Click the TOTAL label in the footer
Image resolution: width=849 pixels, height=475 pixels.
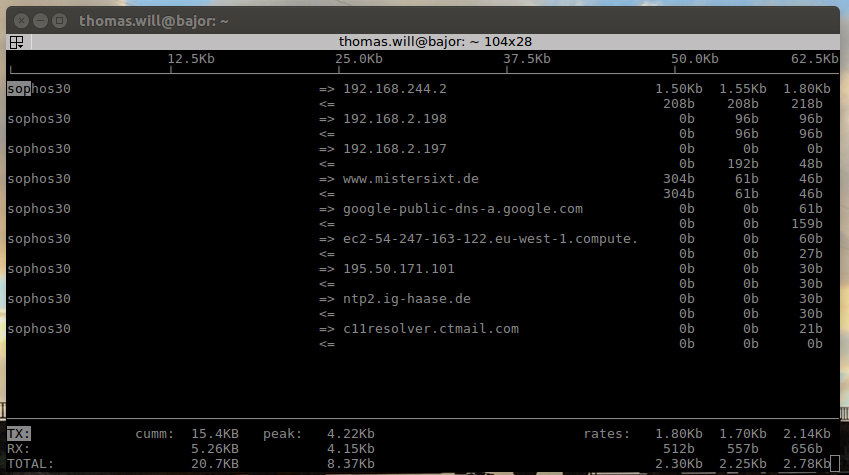[x=30, y=464]
